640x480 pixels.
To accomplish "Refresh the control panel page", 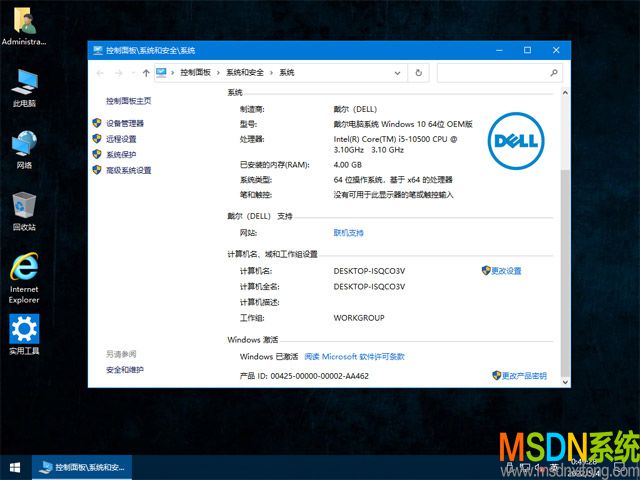I will click(x=418, y=73).
